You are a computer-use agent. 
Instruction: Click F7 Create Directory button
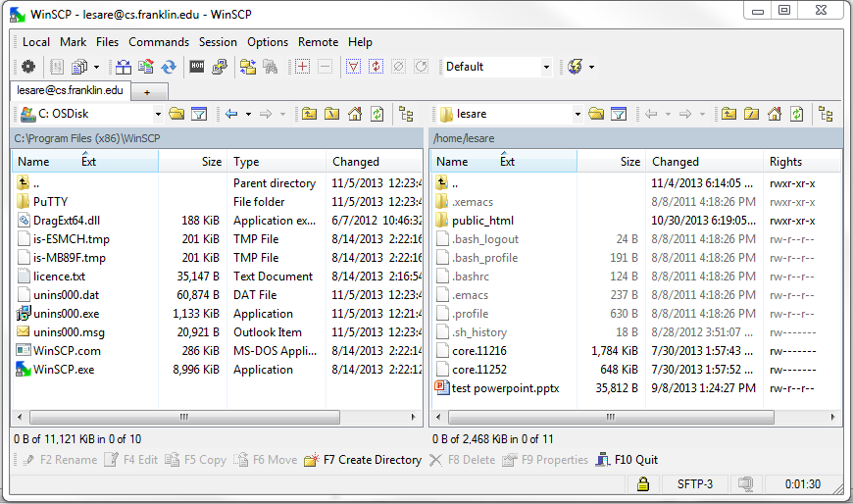[x=363, y=460]
